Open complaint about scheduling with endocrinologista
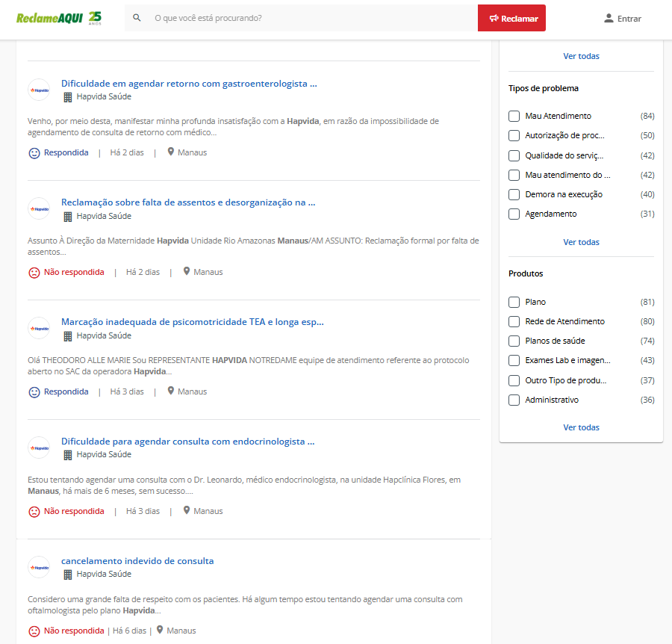The width and height of the screenshot is (672, 644). point(187,442)
